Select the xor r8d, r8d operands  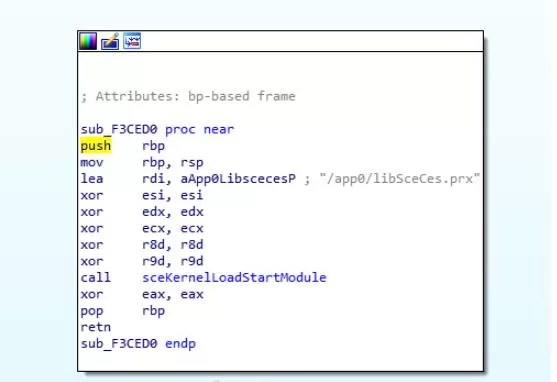[x=173, y=244]
